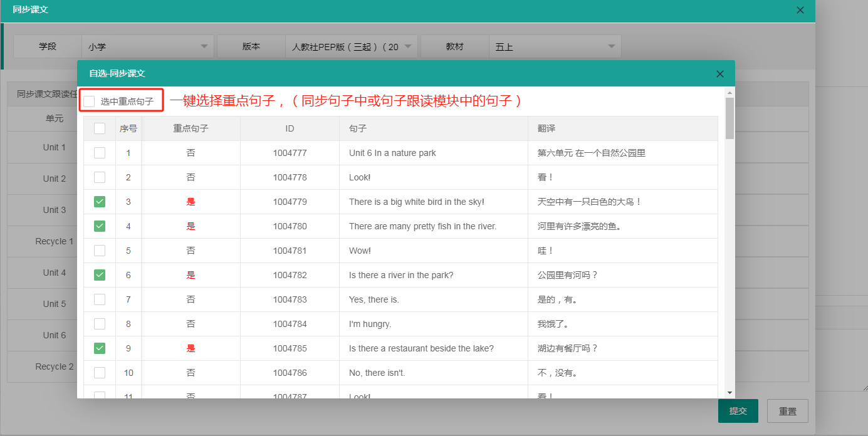The width and height of the screenshot is (868, 436).
Task: Click sentence 'Is there a river in the park?'
Action: (401, 275)
